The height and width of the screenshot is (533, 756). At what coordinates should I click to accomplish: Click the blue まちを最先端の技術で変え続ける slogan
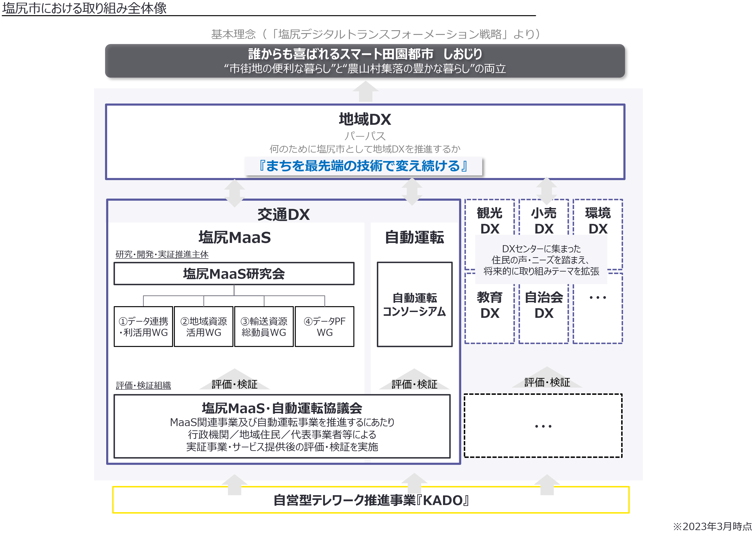coord(363,166)
